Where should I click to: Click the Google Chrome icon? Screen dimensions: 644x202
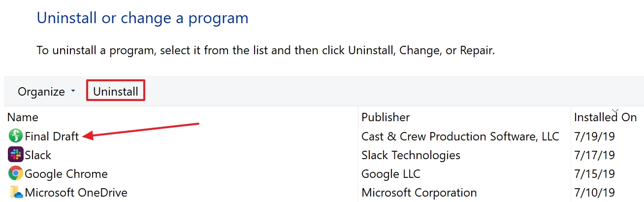point(16,174)
